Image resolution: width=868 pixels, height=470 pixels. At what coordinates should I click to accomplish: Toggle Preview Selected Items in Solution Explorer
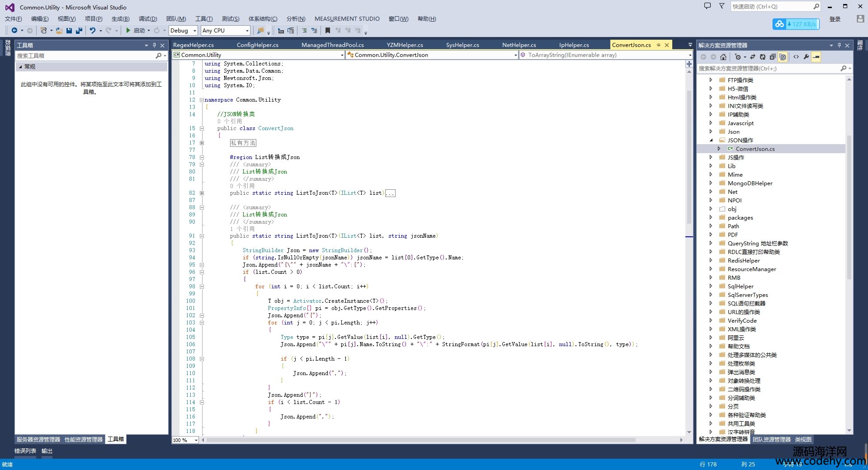pyautogui.click(x=816, y=57)
